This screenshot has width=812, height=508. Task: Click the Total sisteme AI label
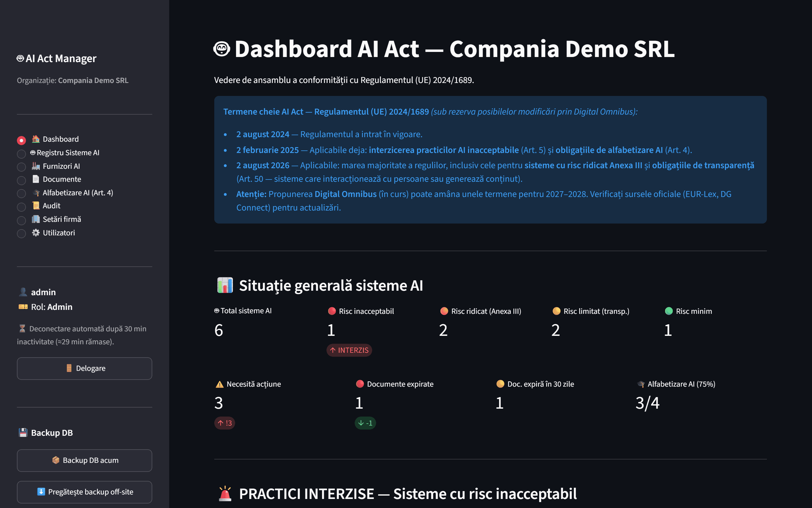(243, 311)
